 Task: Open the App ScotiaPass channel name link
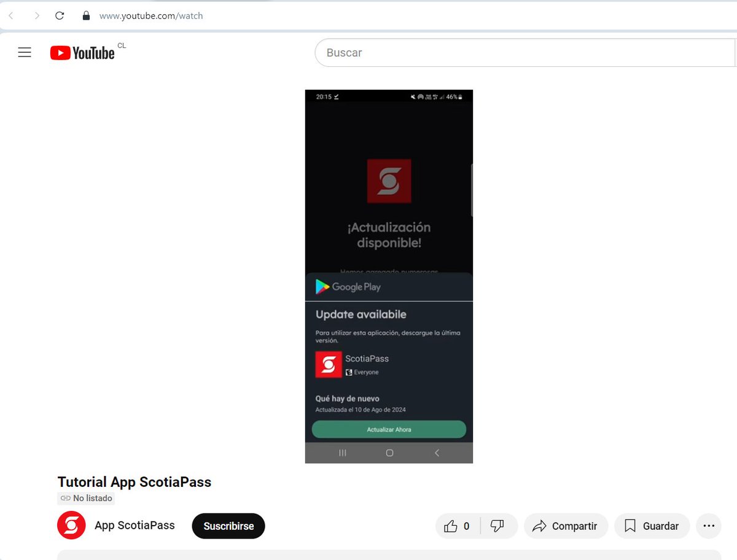[x=135, y=526]
